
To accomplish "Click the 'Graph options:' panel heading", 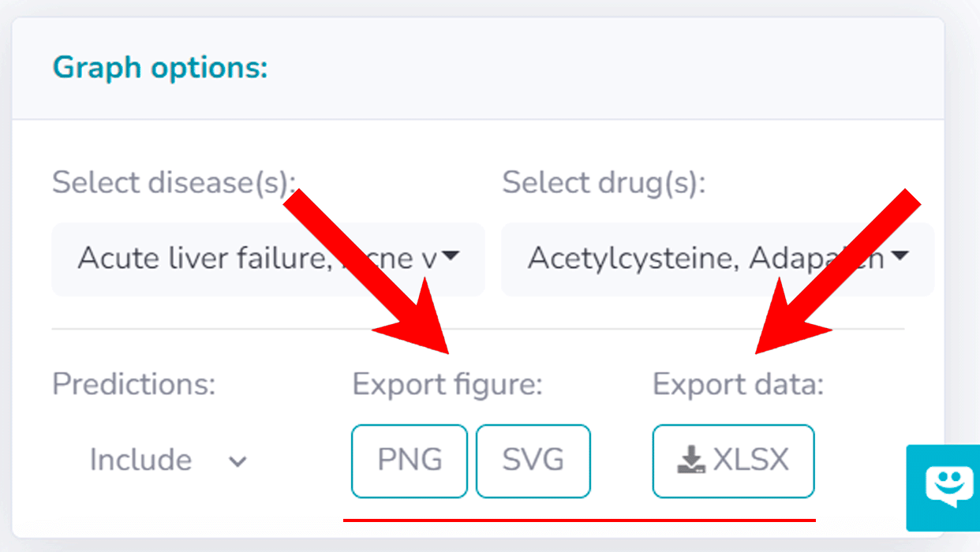I will 160,68.
